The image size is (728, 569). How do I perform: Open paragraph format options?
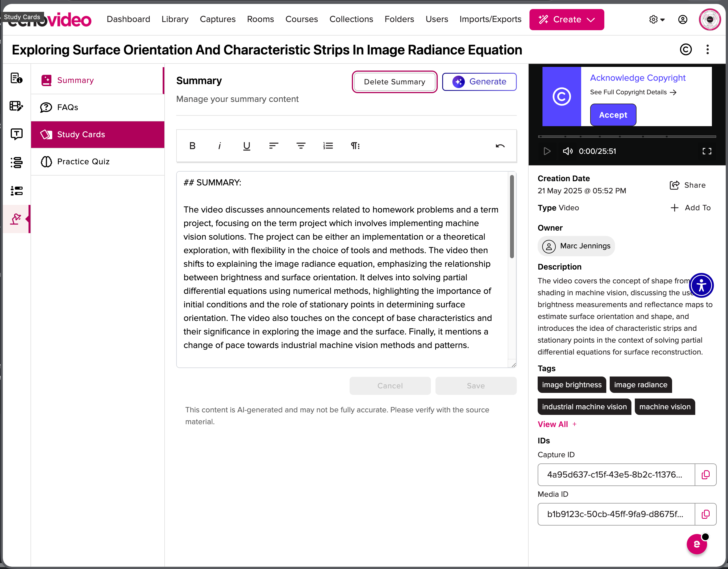[x=355, y=146]
